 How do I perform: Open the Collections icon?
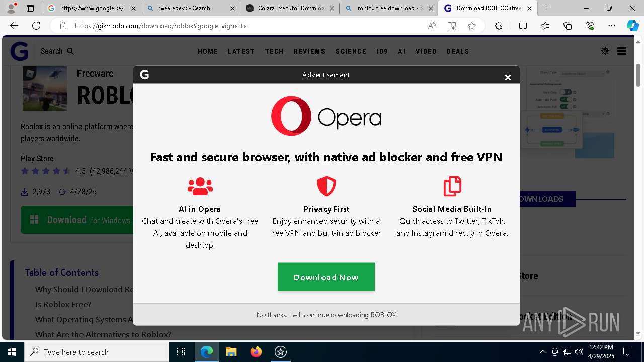pyautogui.click(x=568, y=26)
